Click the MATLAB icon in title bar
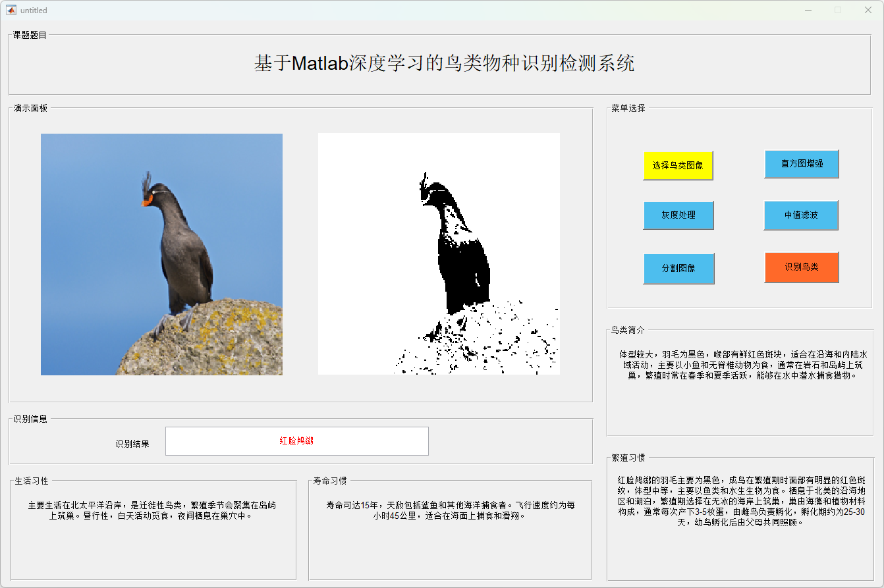This screenshot has height=588, width=884. click(x=11, y=11)
